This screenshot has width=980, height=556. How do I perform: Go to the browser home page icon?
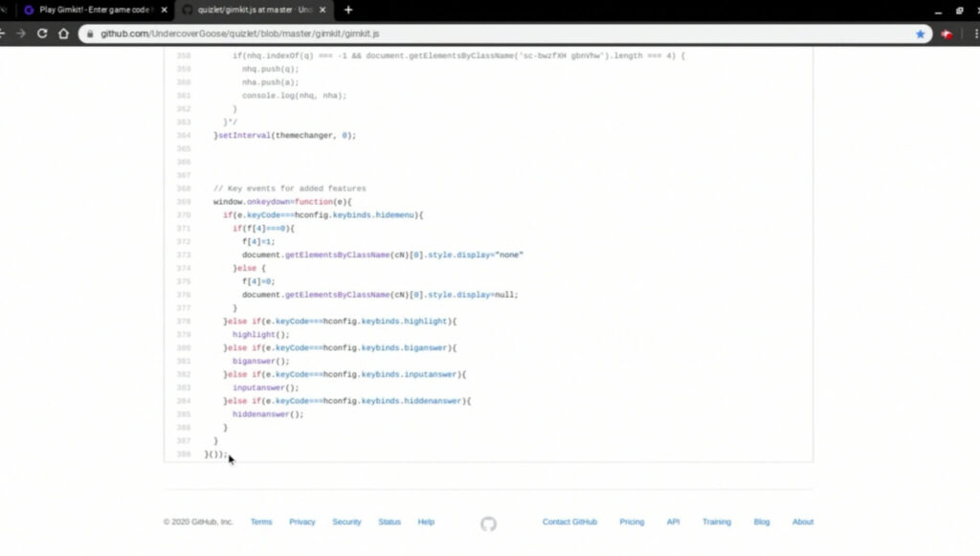pyautogui.click(x=64, y=33)
